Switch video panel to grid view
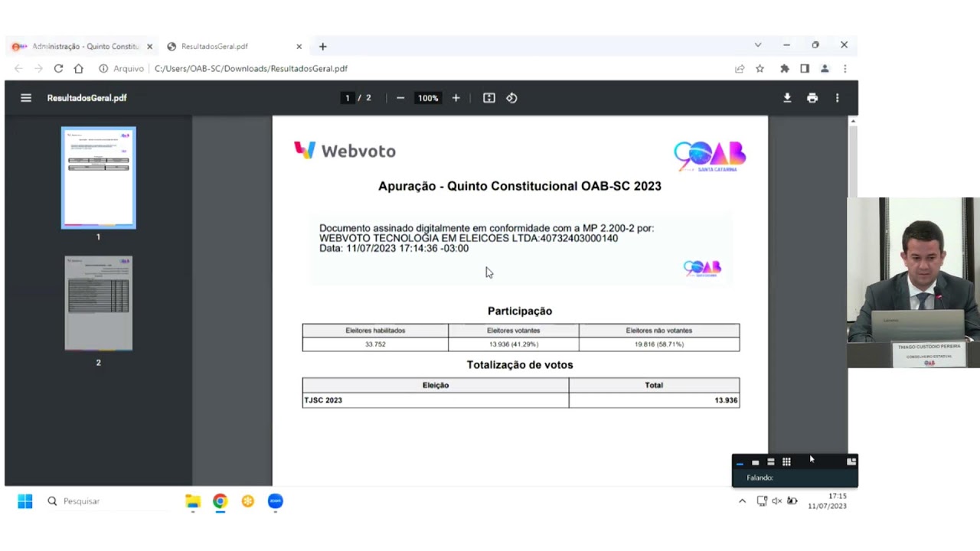Screen dimensions: 980x551 786,462
